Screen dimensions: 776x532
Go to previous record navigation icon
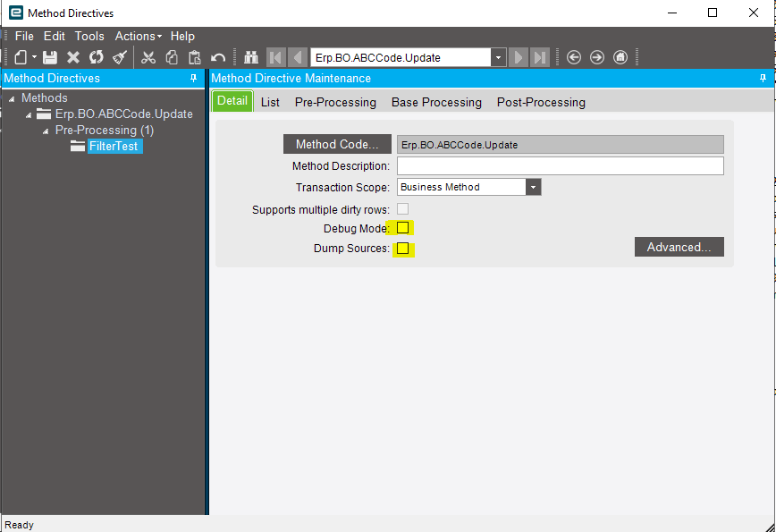coord(298,57)
